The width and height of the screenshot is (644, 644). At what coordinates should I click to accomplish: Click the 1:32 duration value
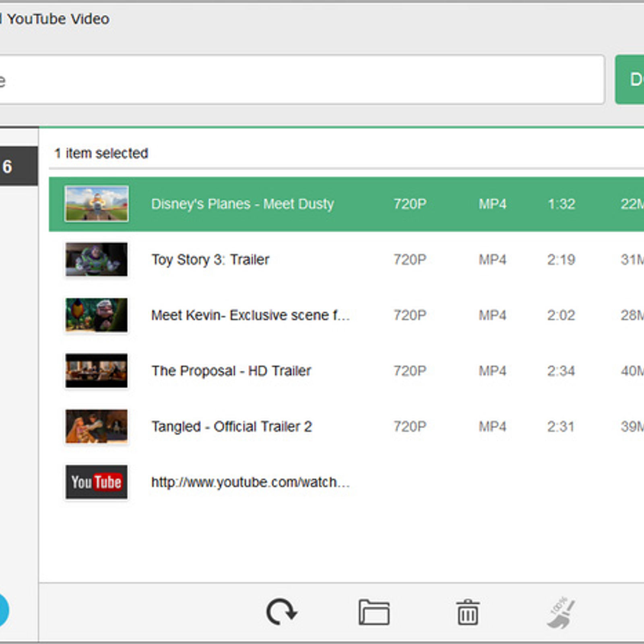click(x=561, y=204)
